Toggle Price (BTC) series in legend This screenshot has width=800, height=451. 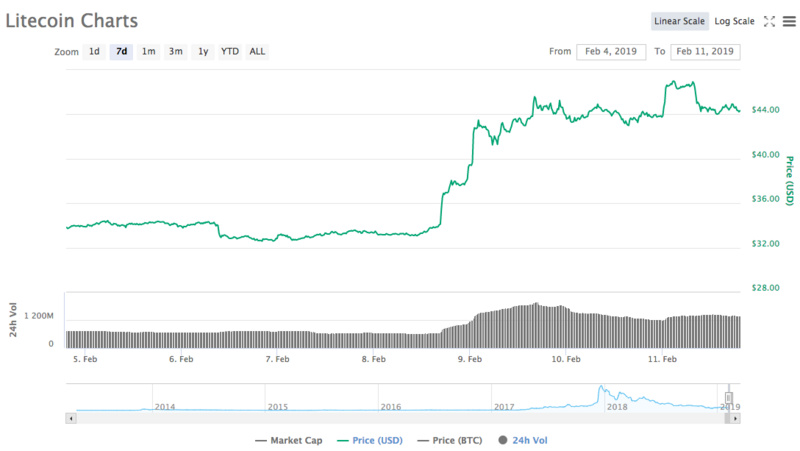point(450,440)
